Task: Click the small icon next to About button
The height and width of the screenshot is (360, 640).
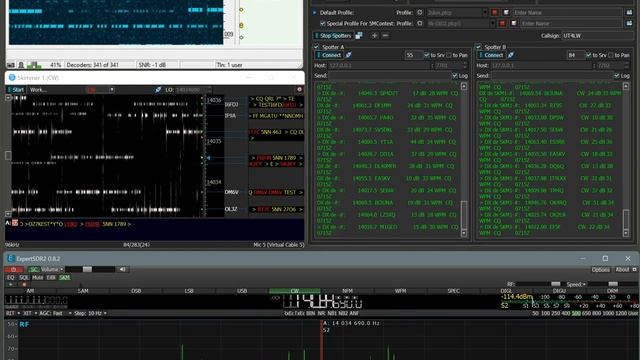Action: (634, 270)
